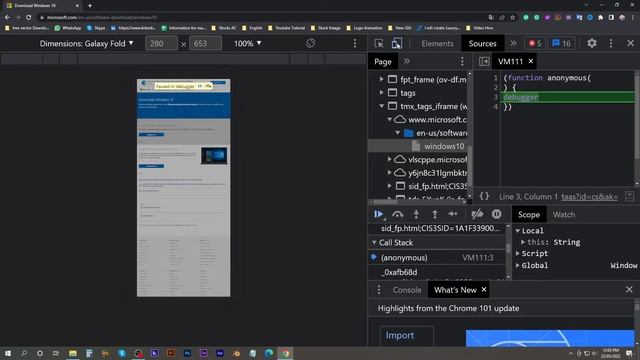The width and height of the screenshot is (640, 360).
Task: Toggle pause on exceptions
Action: pyautogui.click(x=496, y=214)
